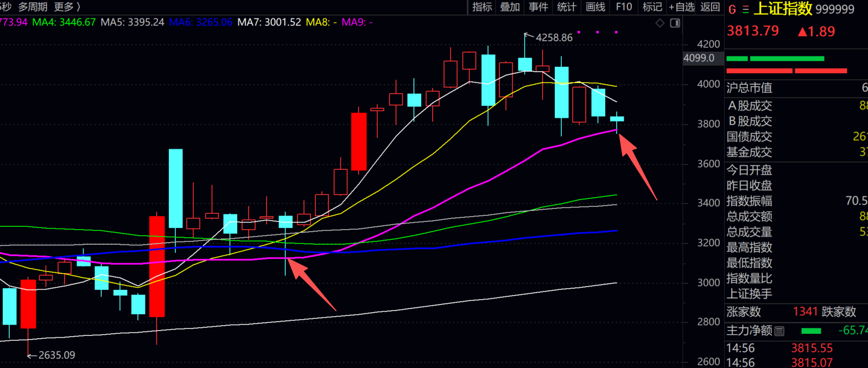Click the diamond icon above the chart
868x368 pixels.
click(660, 23)
